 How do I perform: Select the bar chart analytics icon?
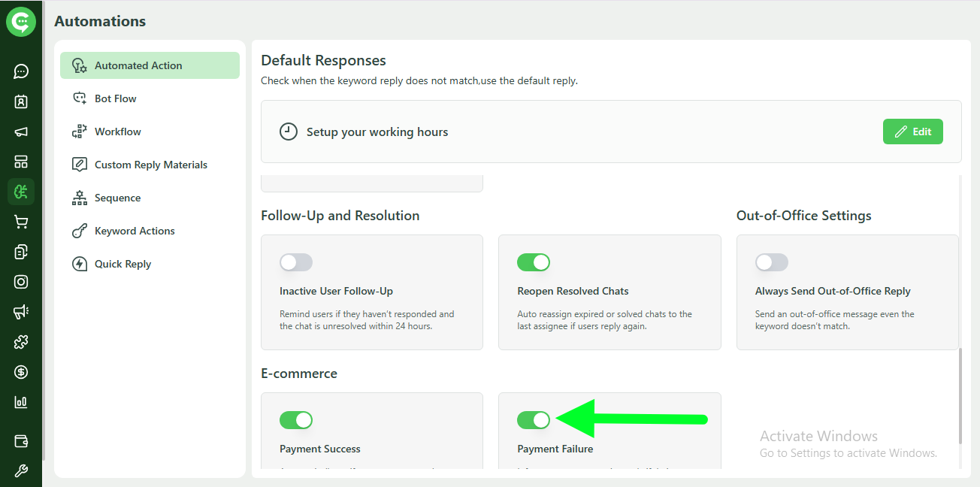point(21,402)
